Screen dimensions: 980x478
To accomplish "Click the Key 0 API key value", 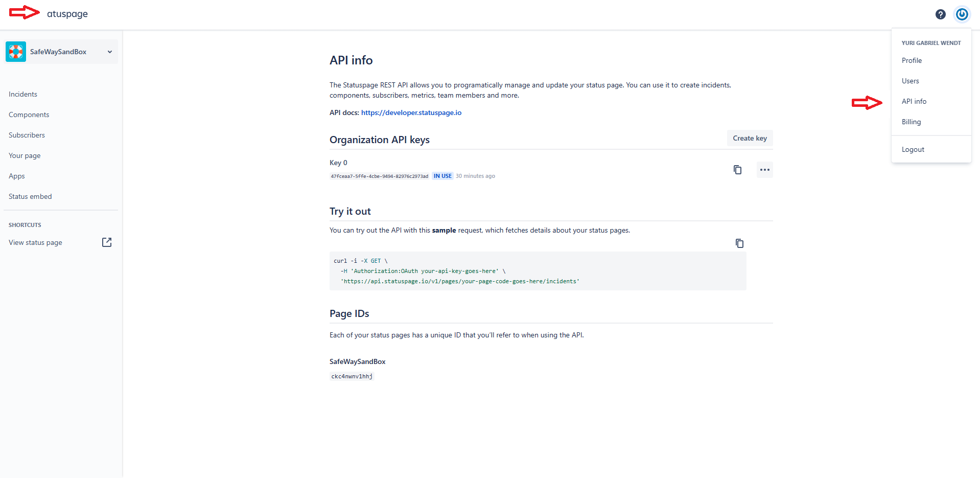I will coord(379,176).
